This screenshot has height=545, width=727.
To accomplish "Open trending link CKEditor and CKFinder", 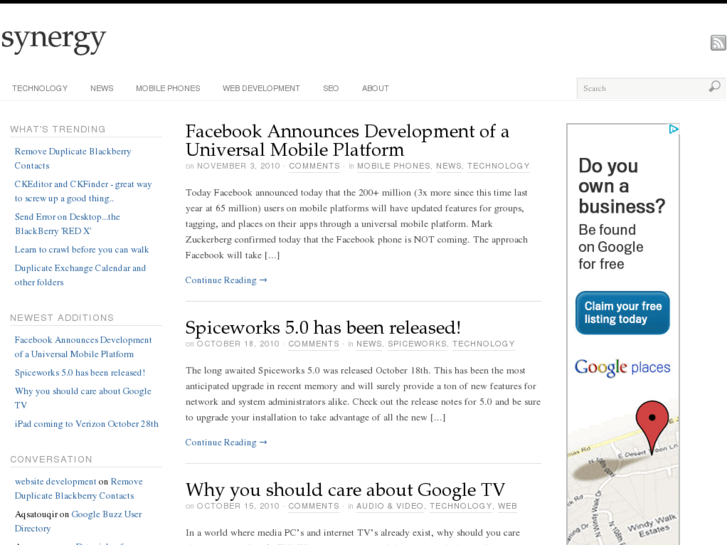I will [83, 191].
